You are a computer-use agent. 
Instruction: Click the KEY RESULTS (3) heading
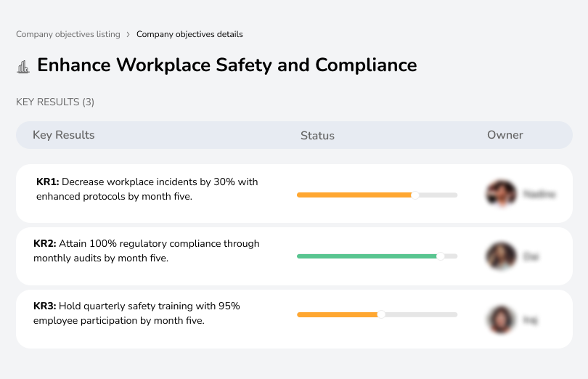(x=55, y=102)
